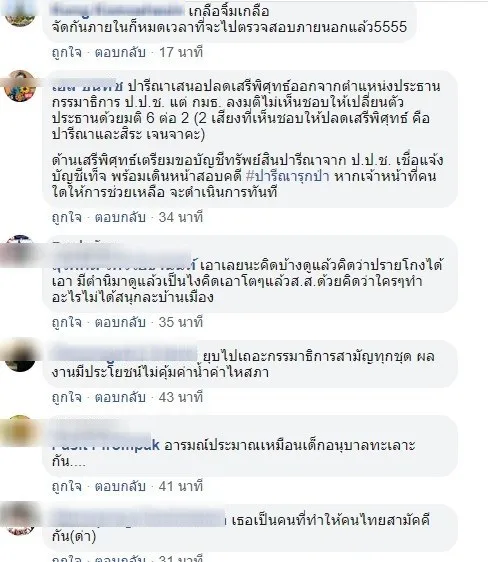Viewport: 488px width, 562px height.
Task: Like the comment posted 35 นาที ago
Action: click(67, 322)
